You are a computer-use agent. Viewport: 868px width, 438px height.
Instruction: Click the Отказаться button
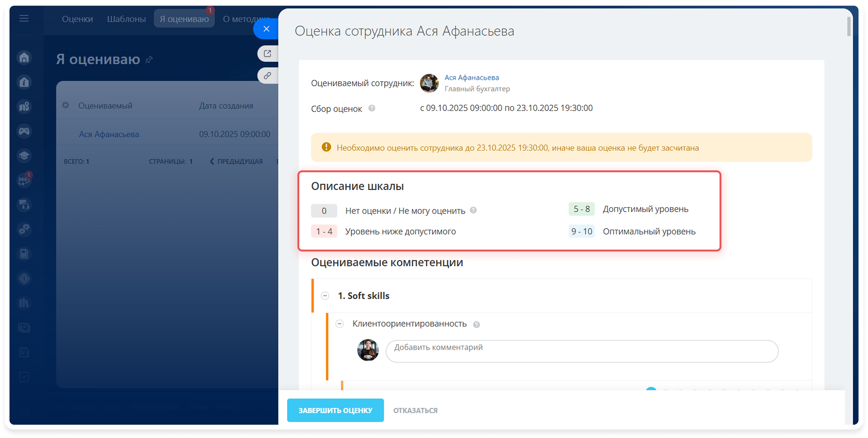tap(415, 410)
